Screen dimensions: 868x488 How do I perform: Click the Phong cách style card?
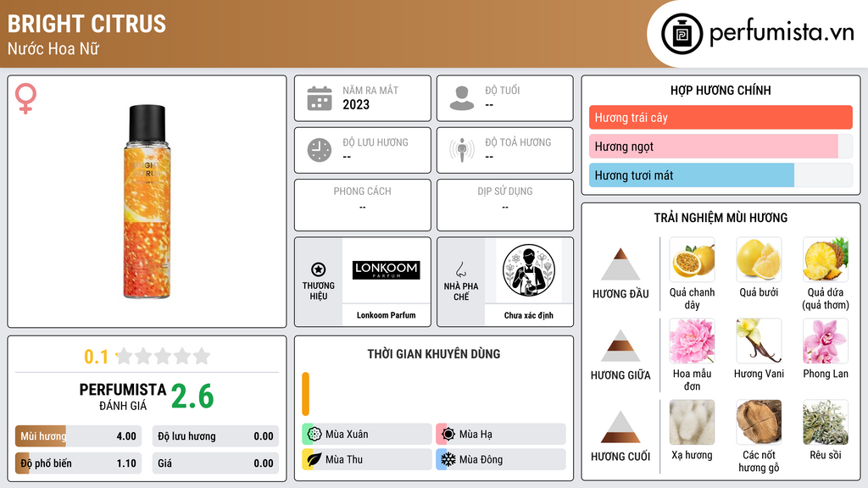(x=363, y=205)
